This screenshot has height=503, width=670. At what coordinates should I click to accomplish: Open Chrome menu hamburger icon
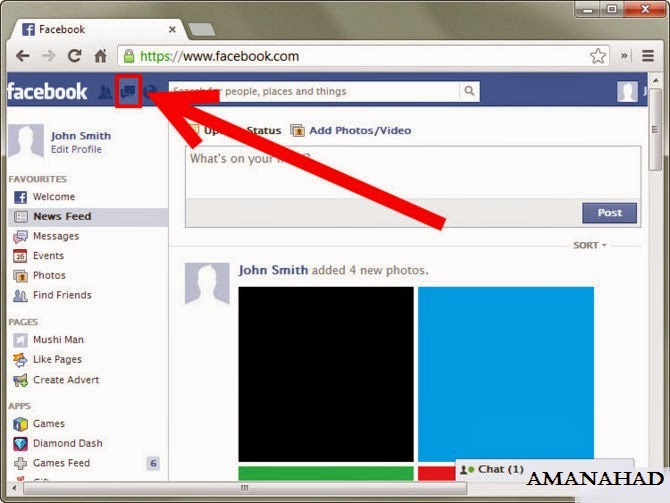(648, 56)
